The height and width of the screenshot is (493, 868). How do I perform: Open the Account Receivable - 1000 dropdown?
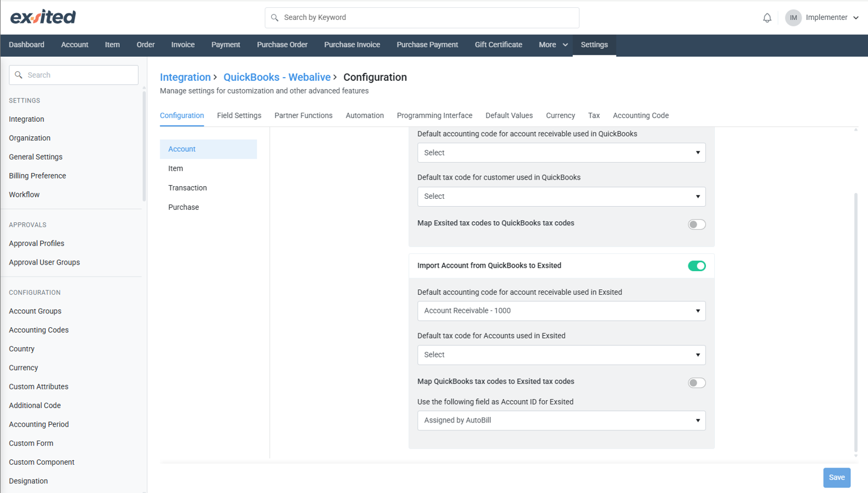561,311
